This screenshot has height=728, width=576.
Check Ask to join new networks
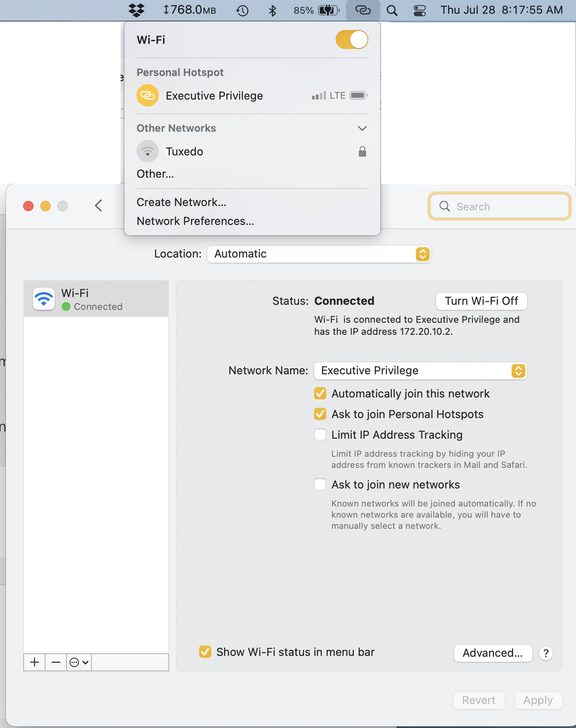pos(320,484)
